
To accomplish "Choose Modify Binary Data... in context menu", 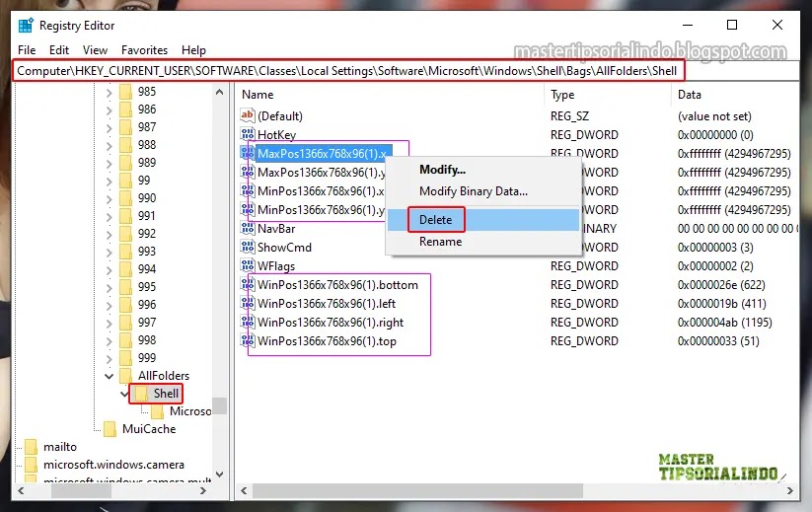I will (482, 191).
